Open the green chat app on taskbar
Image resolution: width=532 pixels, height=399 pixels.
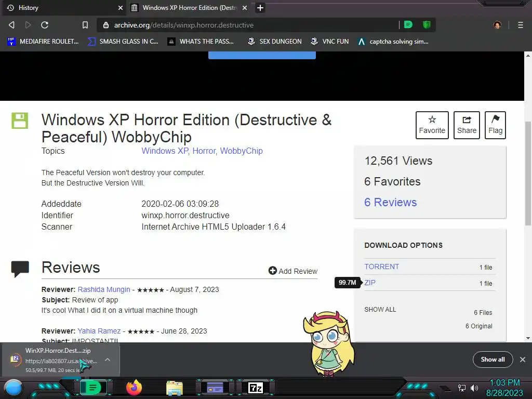(x=93, y=388)
